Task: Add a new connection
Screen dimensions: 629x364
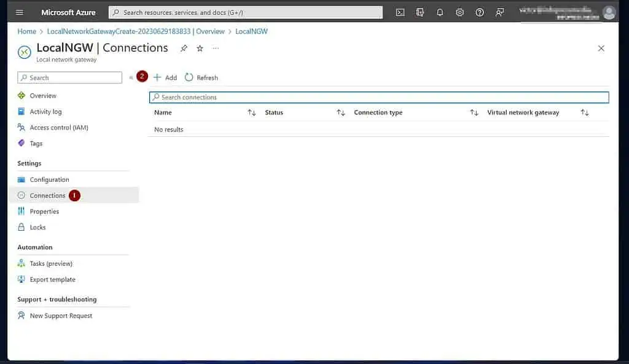Action: click(x=165, y=78)
